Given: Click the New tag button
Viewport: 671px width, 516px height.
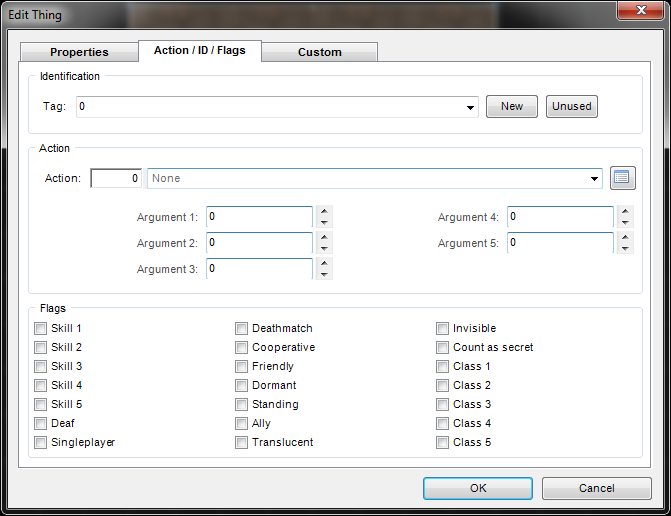Looking at the screenshot, I should click(512, 107).
